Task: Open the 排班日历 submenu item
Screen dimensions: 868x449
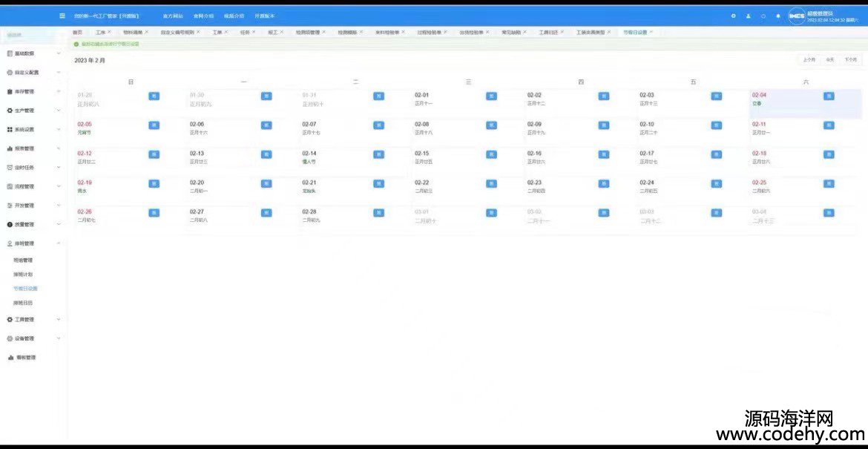Action: coord(23,303)
